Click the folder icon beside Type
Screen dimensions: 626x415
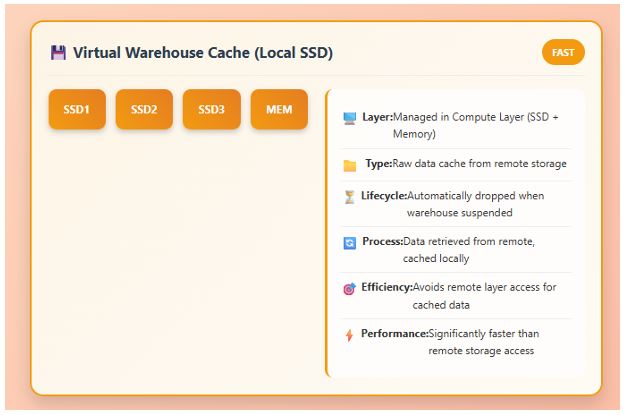coord(349,165)
